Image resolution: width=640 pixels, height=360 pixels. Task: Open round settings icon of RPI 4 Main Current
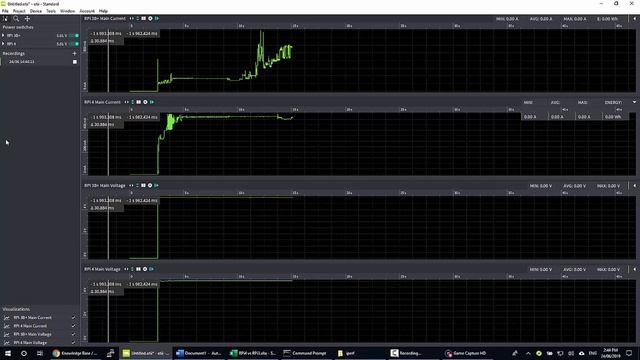click(145, 102)
